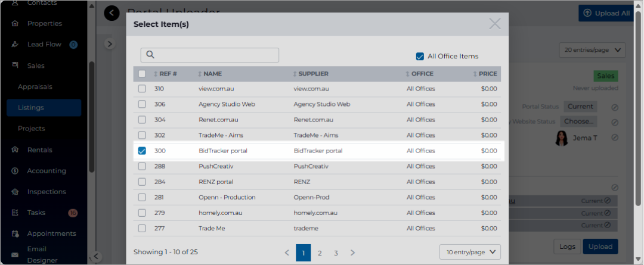Viewport: 644px width, 265px height.
Task: Close the Select Item(s) dialog
Action: (495, 24)
